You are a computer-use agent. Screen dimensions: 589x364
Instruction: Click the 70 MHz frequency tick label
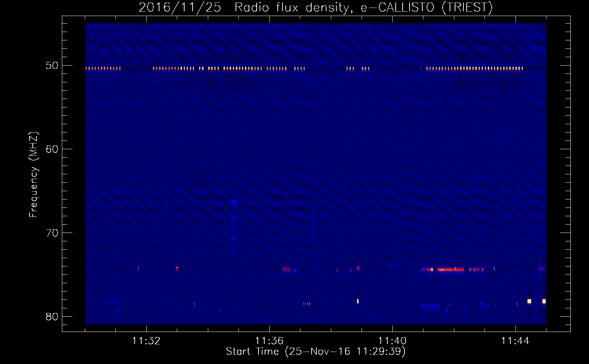[x=52, y=233]
